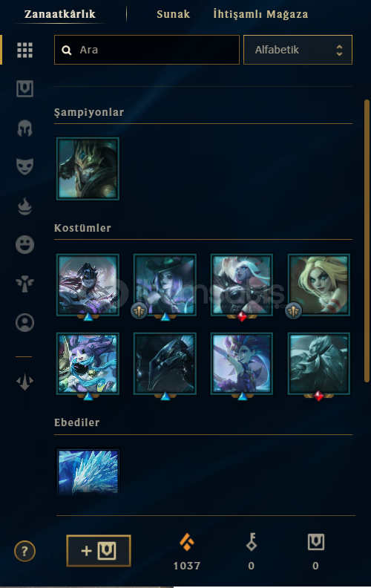Screen dimensions: 371x588
Task: Select the all-items grid filter icon
Action: (24, 50)
